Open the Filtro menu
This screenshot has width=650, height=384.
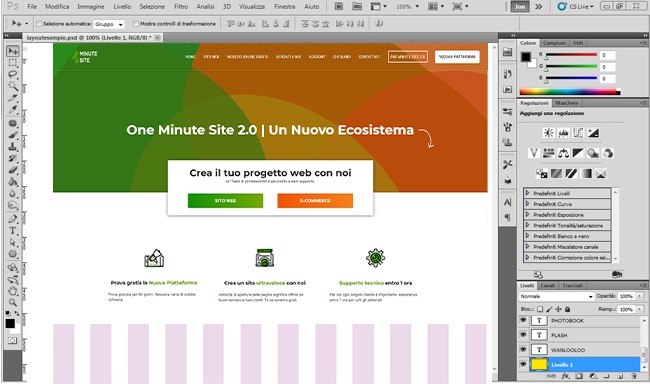click(181, 7)
